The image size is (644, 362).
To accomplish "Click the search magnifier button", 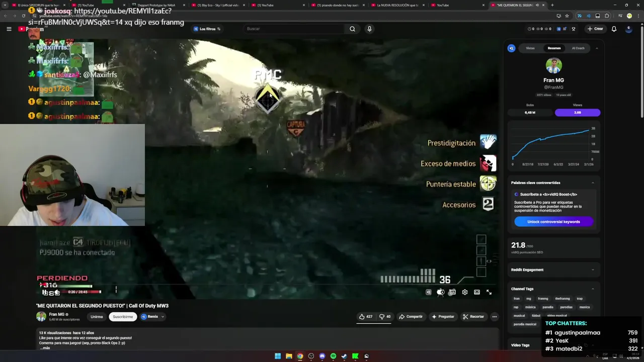I will point(352,29).
